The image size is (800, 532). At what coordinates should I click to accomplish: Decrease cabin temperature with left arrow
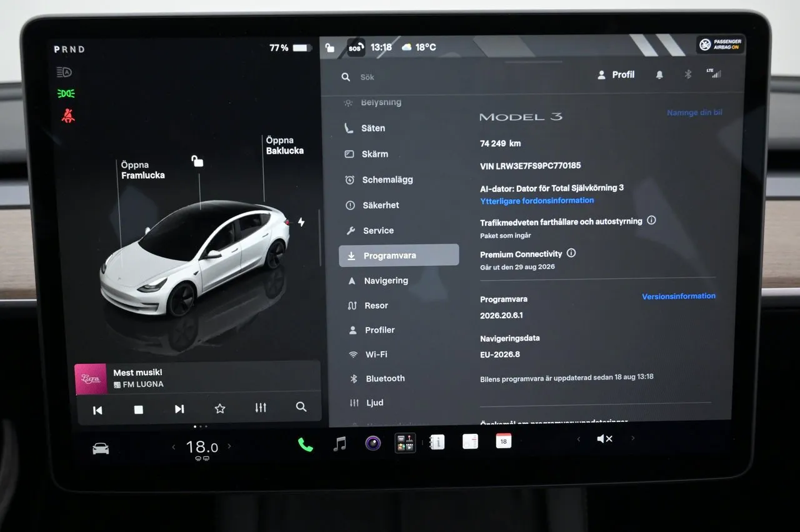coord(174,447)
